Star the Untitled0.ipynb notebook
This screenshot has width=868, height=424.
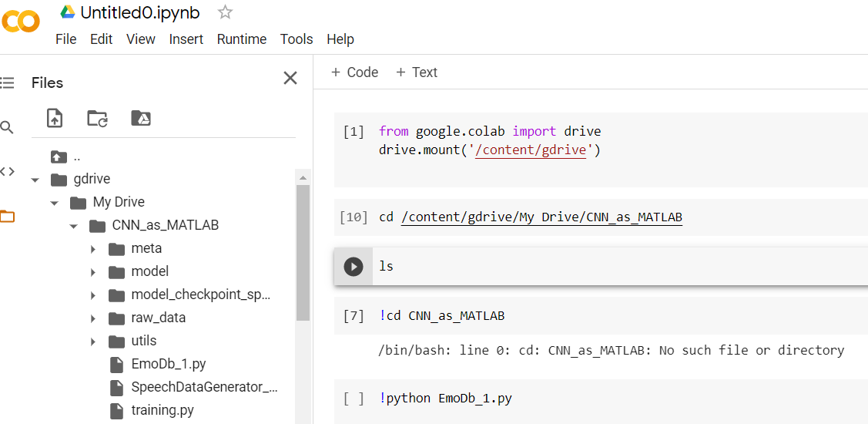tap(225, 12)
